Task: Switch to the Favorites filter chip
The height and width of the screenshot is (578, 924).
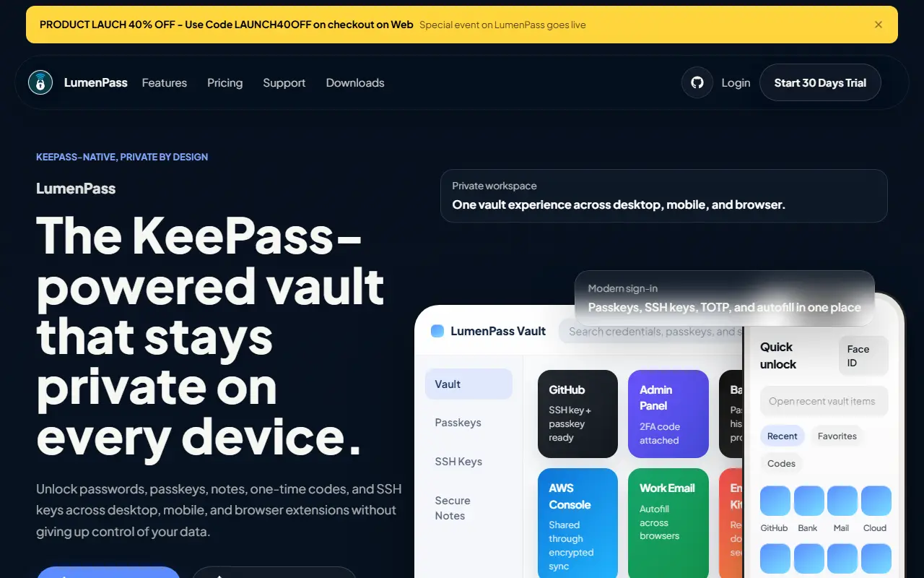Action: click(837, 436)
